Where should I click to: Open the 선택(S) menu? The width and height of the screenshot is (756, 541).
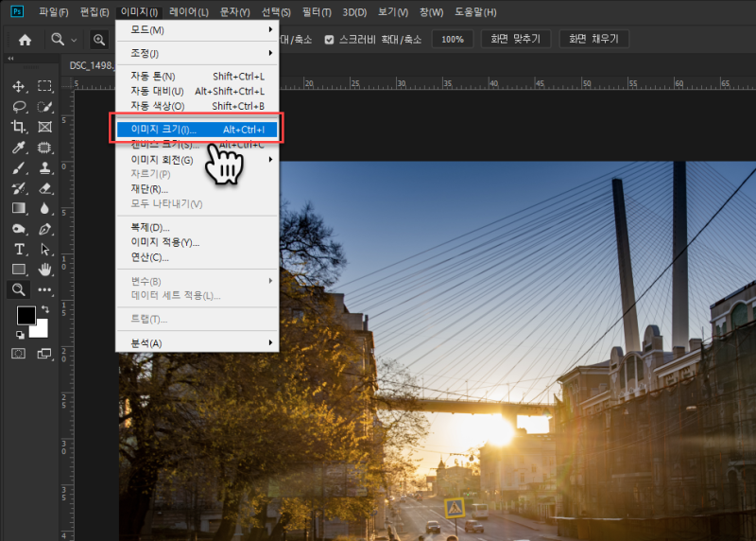pos(276,12)
